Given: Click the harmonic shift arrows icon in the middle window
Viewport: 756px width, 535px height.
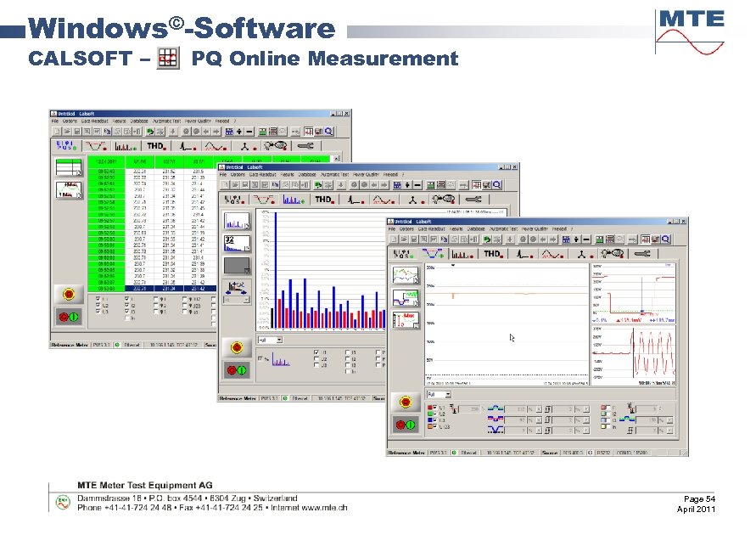Looking at the screenshot, I should click(237, 288).
